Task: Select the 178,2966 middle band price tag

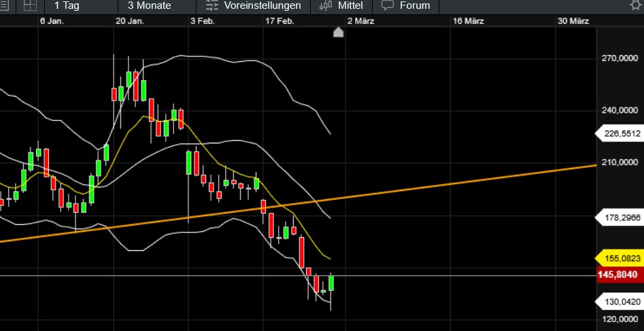Action: [x=620, y=217]
